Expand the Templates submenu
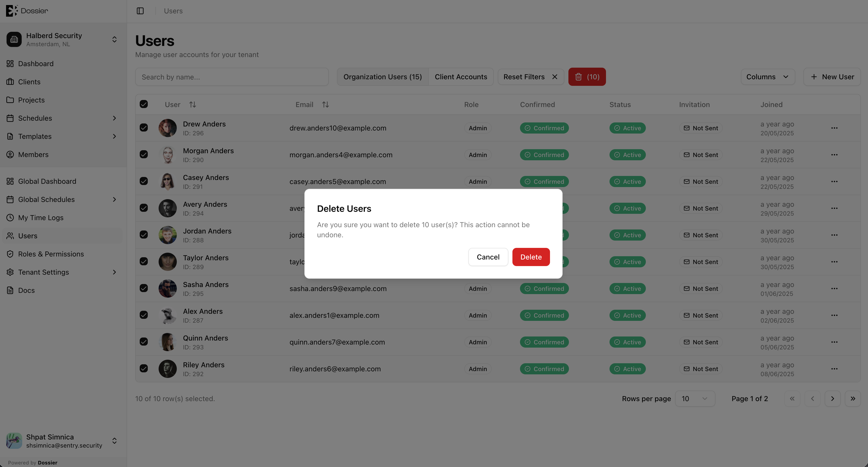This screenshot has height=467, width=868. coord(114,137)
